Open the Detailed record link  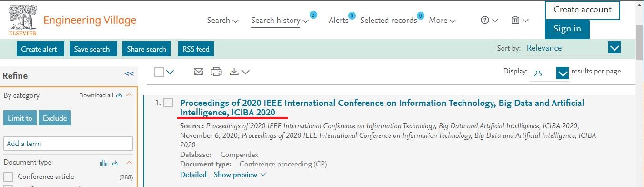tap(193, 175)
